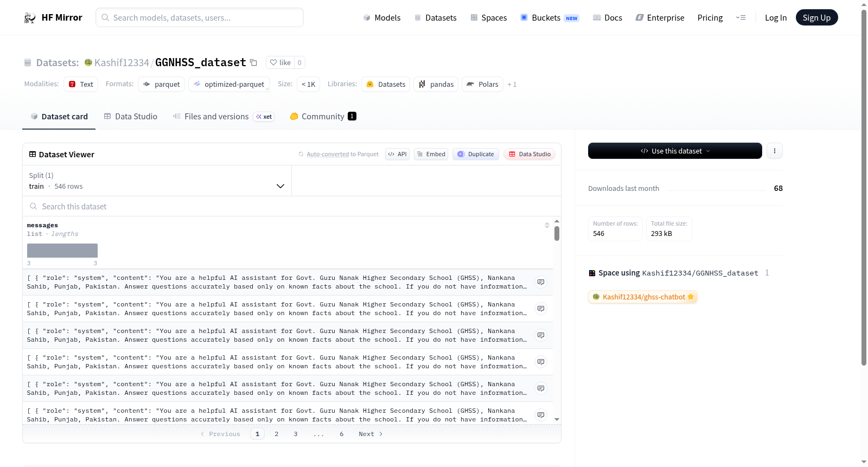Sort the messages column with sort arrows
The width and height of the screenshot is (868, 467).
pyautogui.click(x=547, y=225)
